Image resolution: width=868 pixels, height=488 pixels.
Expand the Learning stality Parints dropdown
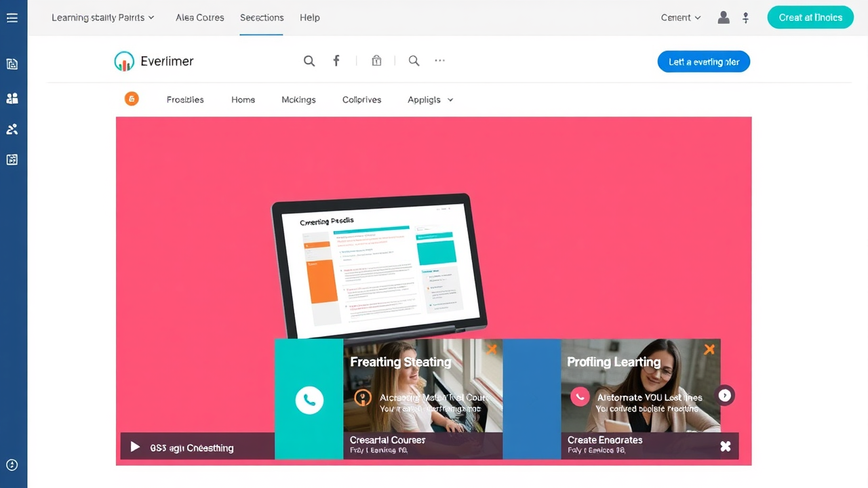pos(103,18)
